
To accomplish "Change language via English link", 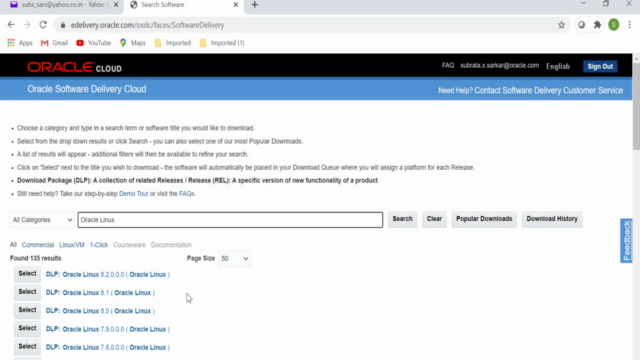I will tap(558, 66).
